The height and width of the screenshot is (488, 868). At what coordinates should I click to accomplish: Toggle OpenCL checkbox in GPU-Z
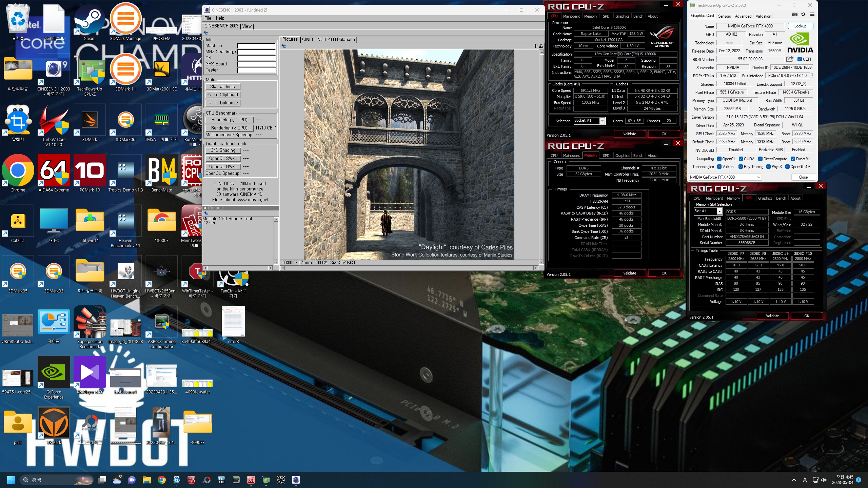(x=719, y=159)
